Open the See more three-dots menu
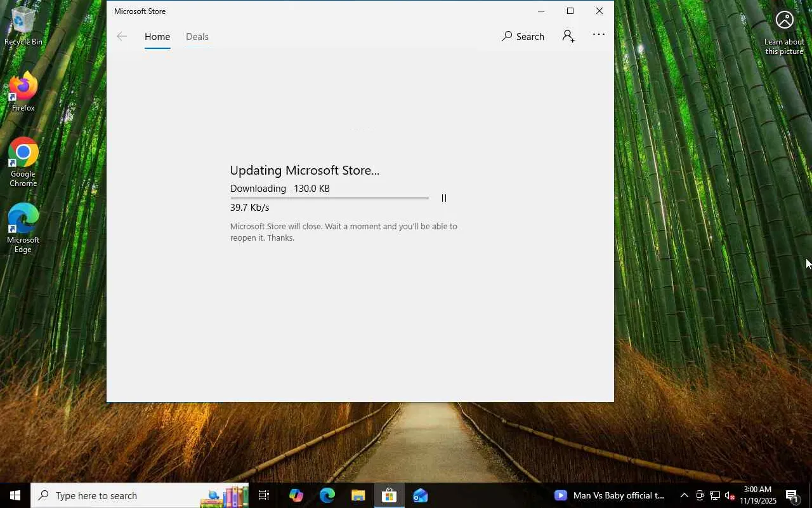The height and width of the screenshot is (508, 812). (599, 35)
